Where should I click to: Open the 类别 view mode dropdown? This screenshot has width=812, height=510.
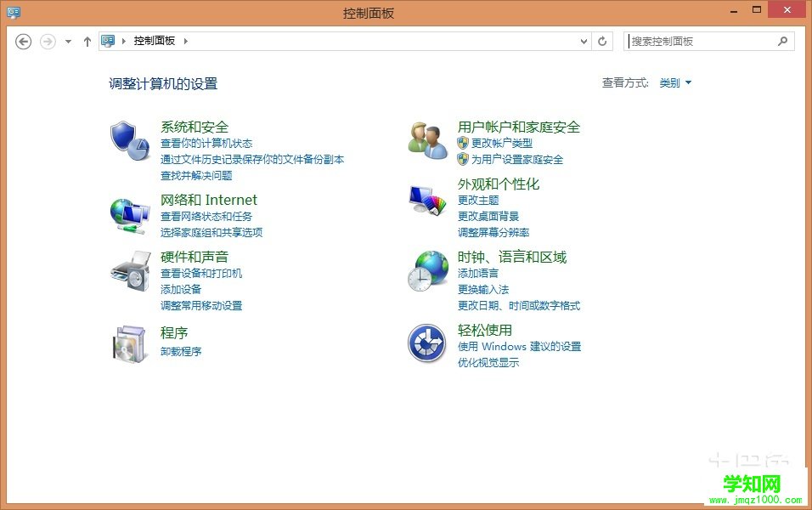pyautogui.click(x=675, y=82)
